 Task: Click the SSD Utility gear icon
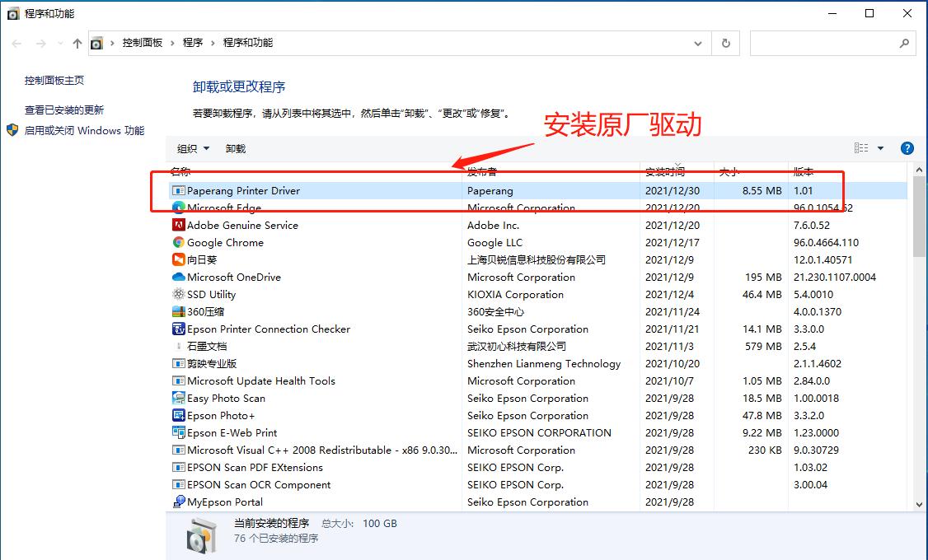(x=176, y=294)
